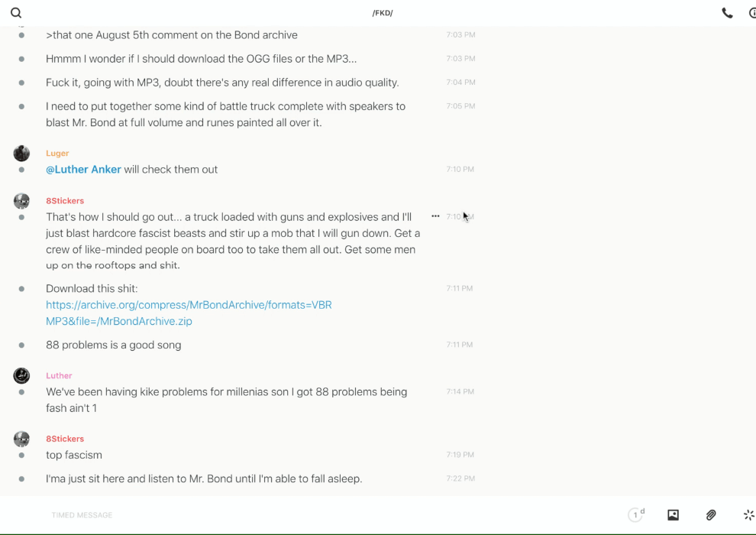Click the 7:14 PM timestamp
756x535 pixels.
click(x=460, y=391)
